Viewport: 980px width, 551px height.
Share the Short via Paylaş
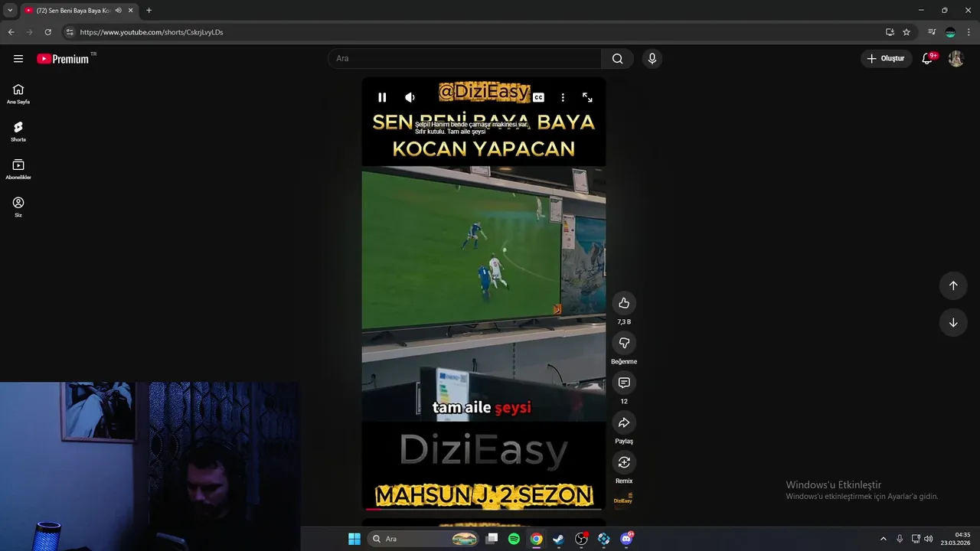coord(624,422)
